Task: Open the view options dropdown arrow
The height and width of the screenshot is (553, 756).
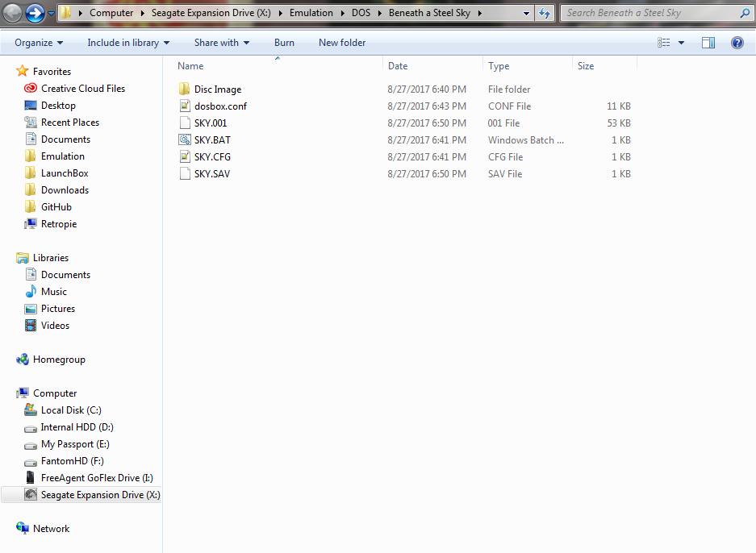Action: (681, 43)
